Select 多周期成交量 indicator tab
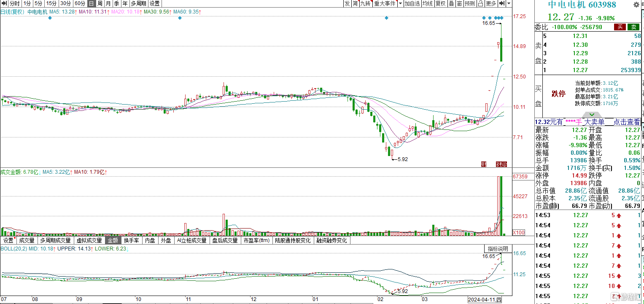The height and width of the screenshot is (304, 644). click(x=55, y=240)
